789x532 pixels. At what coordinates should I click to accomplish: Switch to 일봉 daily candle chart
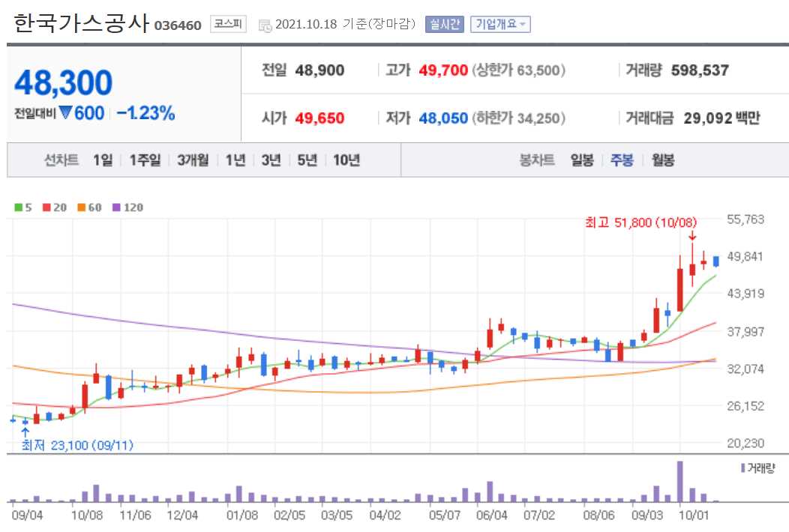tap(582, 160)
